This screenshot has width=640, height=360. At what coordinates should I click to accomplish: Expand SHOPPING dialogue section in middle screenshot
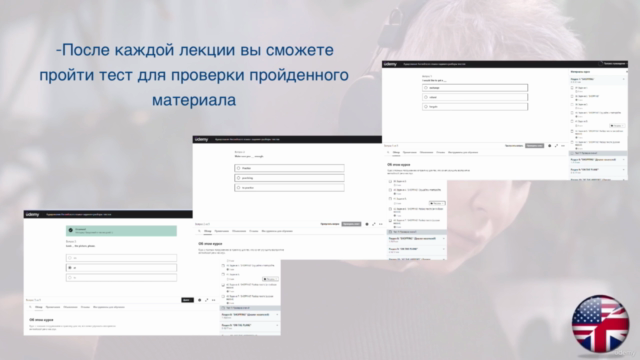[x=416, y=240]
